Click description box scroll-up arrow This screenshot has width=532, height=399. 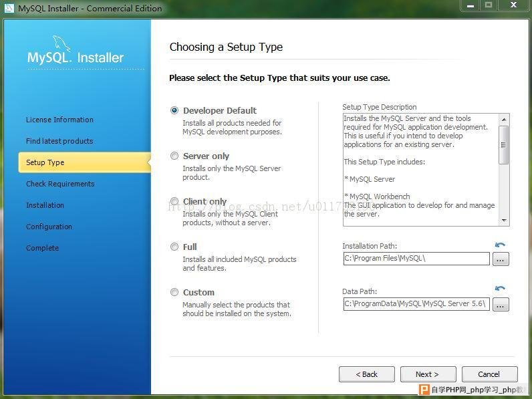(x=504, y=119)
